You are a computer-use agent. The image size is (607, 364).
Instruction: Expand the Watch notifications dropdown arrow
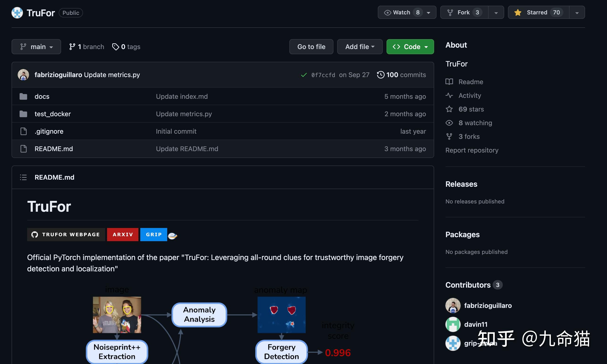click(x=429, y=12)
